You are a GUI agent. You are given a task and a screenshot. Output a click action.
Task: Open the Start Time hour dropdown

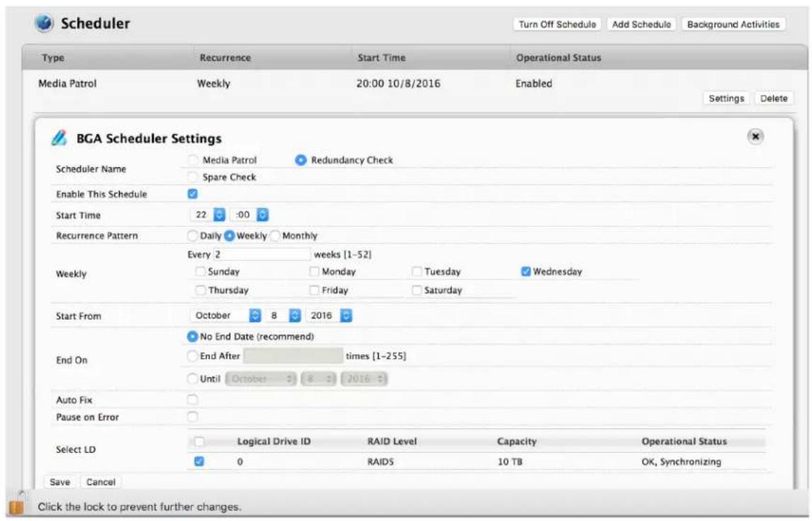coord(208,214)
